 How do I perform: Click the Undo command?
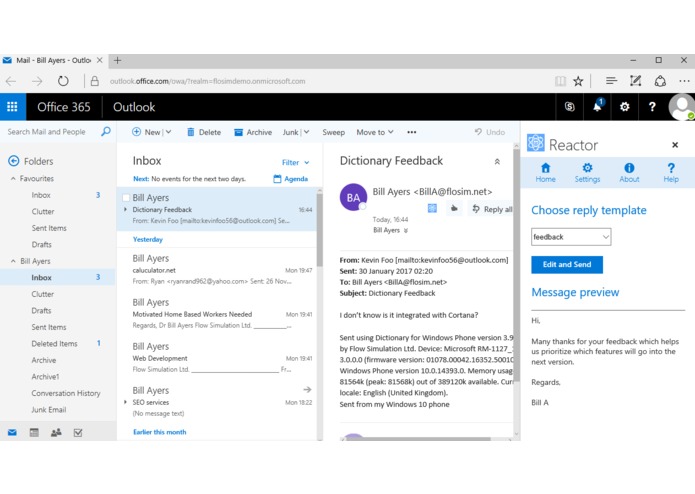tap(490, 132)
